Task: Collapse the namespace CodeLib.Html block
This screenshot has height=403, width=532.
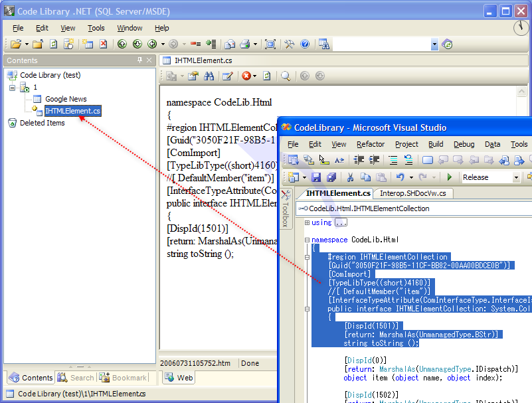Action: 307,240
